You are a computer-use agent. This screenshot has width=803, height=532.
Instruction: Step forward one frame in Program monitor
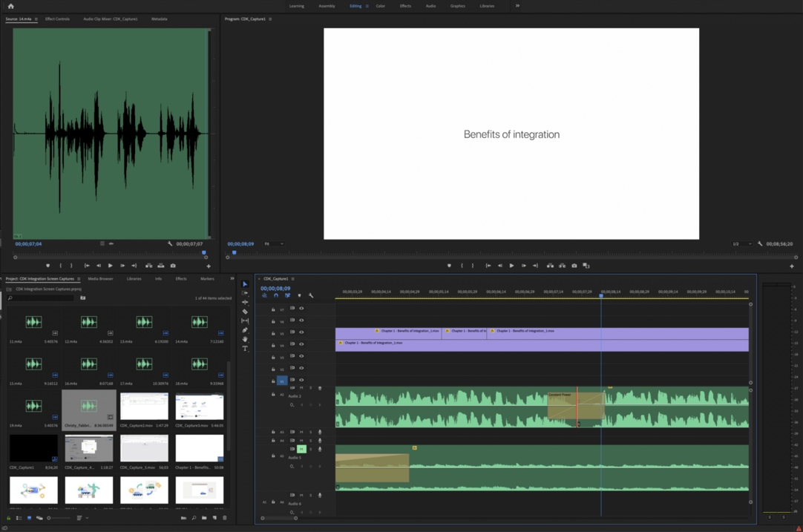point(523,266)
